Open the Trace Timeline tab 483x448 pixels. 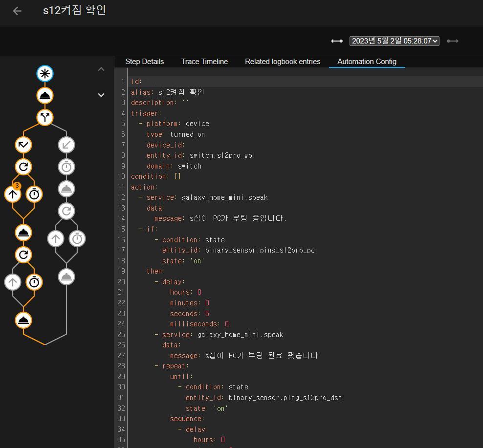click(x=204, y=62)
